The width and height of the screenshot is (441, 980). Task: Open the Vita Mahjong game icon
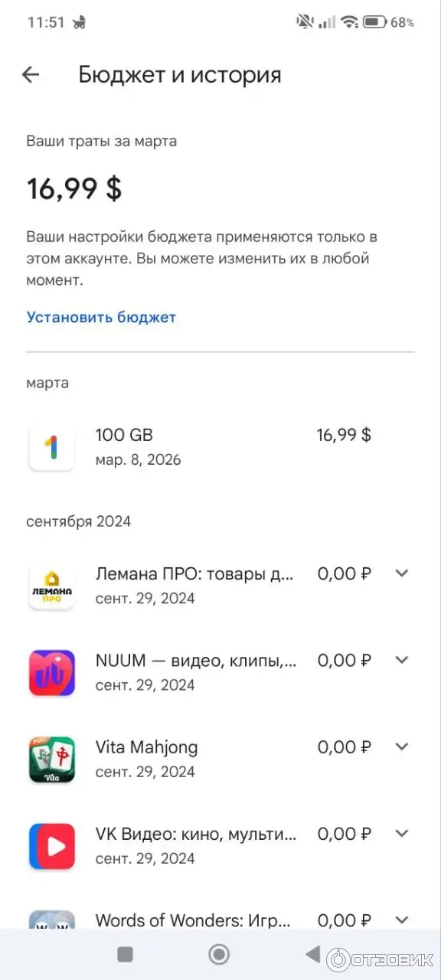pos(51,759)
